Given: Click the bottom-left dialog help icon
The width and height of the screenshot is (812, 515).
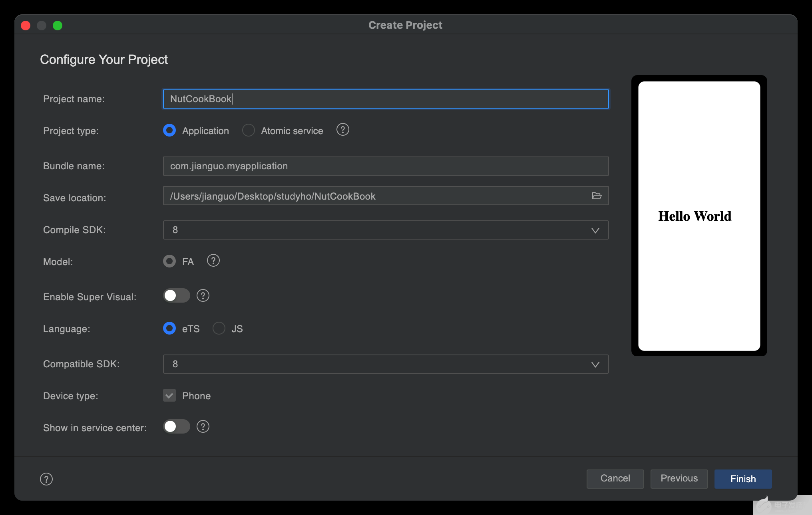Looking at the screenshot, I should click(x=46, y=479).
